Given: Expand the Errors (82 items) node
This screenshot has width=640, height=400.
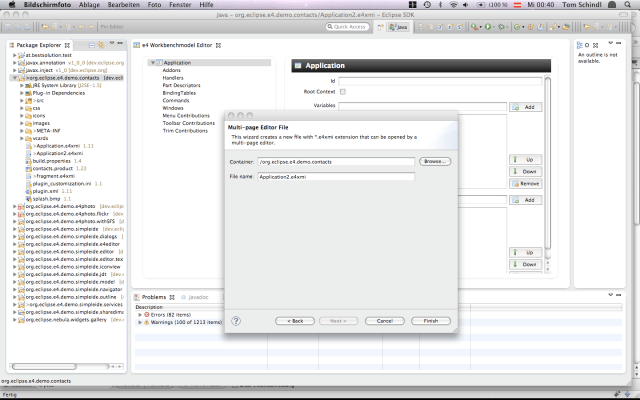Looking at the screenshot, I should (140, 315).
